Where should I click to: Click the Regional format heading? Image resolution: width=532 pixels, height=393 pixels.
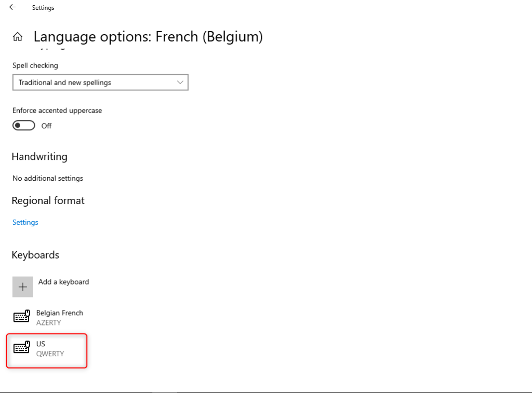[x=48, y=201]
